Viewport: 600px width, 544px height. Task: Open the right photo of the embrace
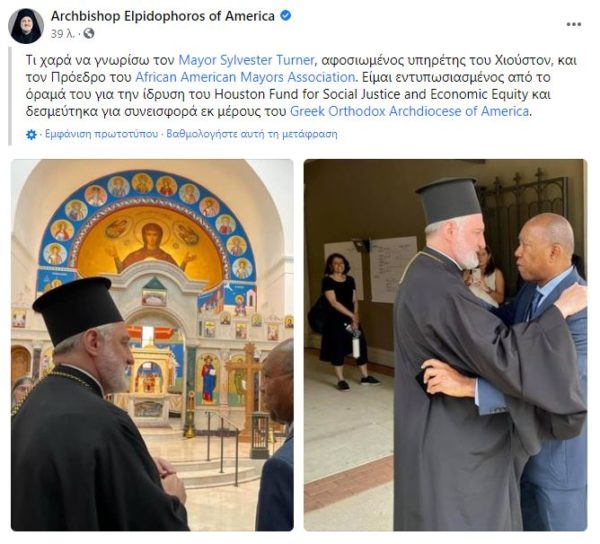point(445,345)
